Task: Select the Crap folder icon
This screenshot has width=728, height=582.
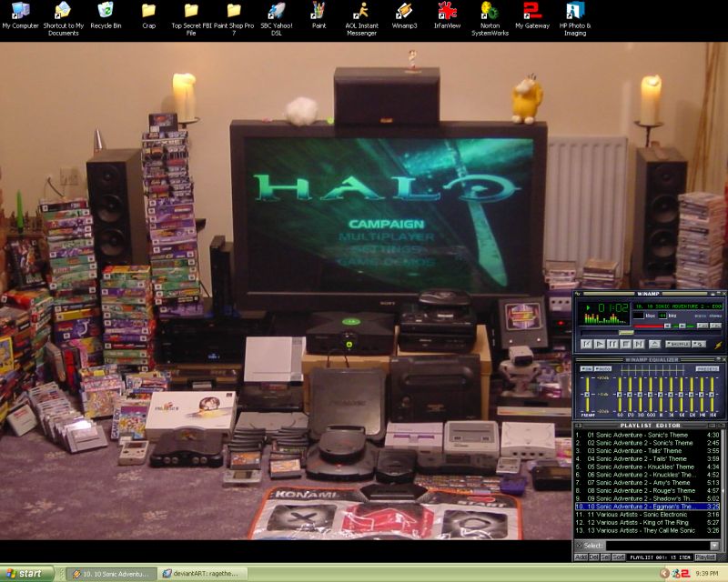Action: [x=148, y=16]
